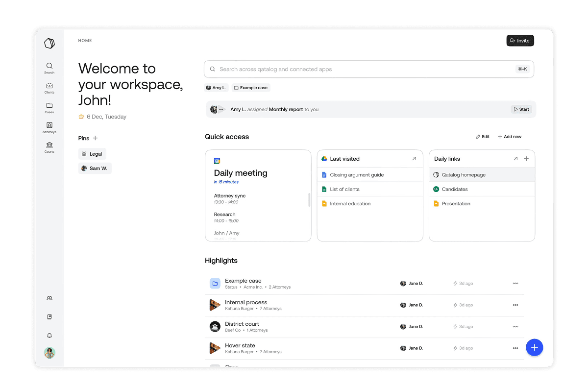The width and height of the screenshot is (588, 387).
Task: Open more options for Example case
Action: [515, 283]
